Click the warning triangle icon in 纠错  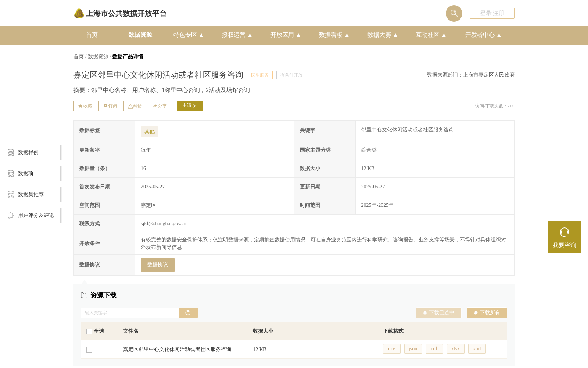click(130, 106)
